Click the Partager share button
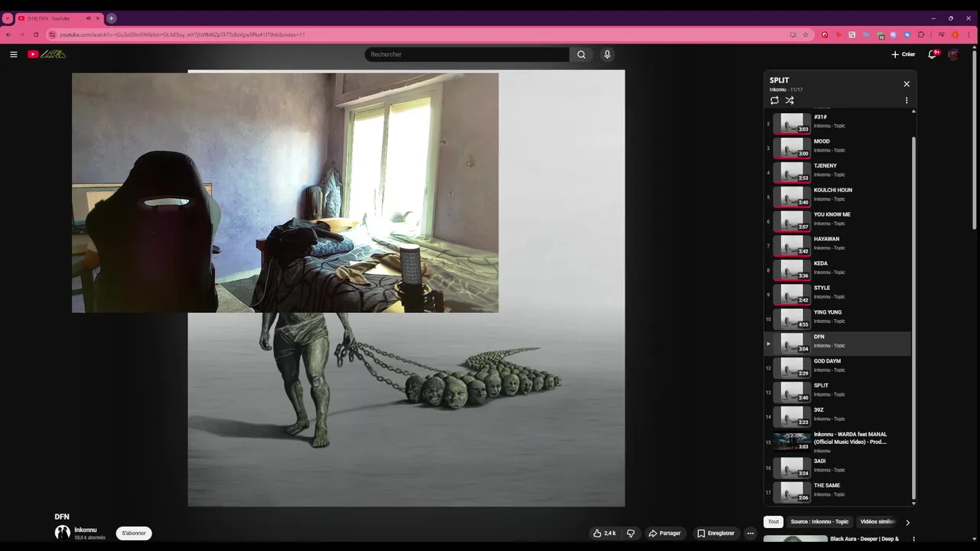Image resolution: width=980 pixels, height=551 pixels. 665,533
